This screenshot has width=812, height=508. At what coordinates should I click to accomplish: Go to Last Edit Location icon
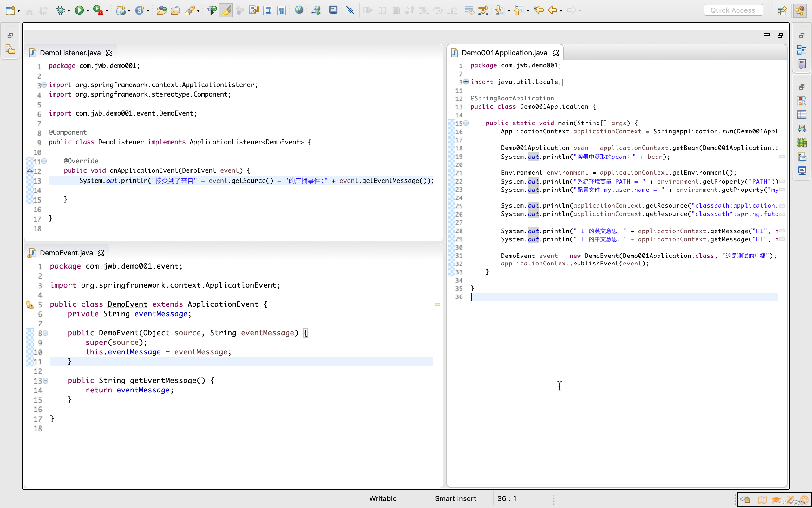pos(539,10)
